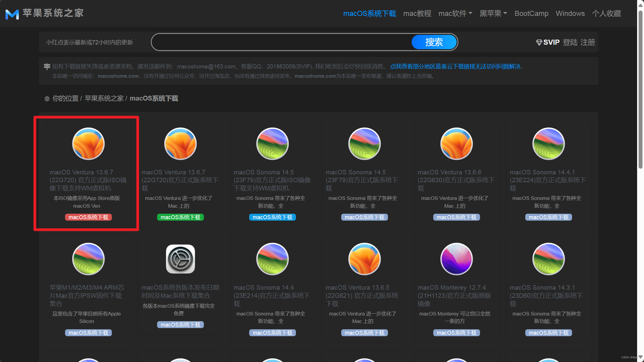Open title macOS系统各版本发布日期时间及Mac系统下载集合
Viewport: 644px width, 362px height.
tap(180, 291)
